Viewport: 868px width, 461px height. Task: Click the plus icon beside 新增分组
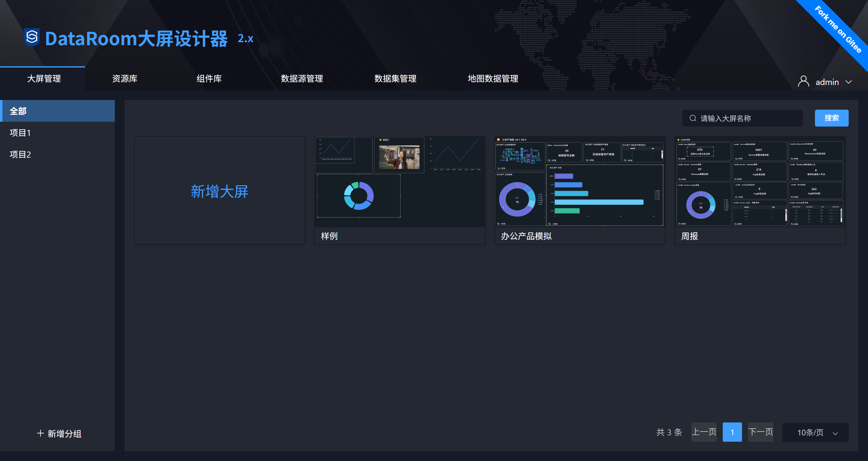pyautogui.click(x=40, y=433)
